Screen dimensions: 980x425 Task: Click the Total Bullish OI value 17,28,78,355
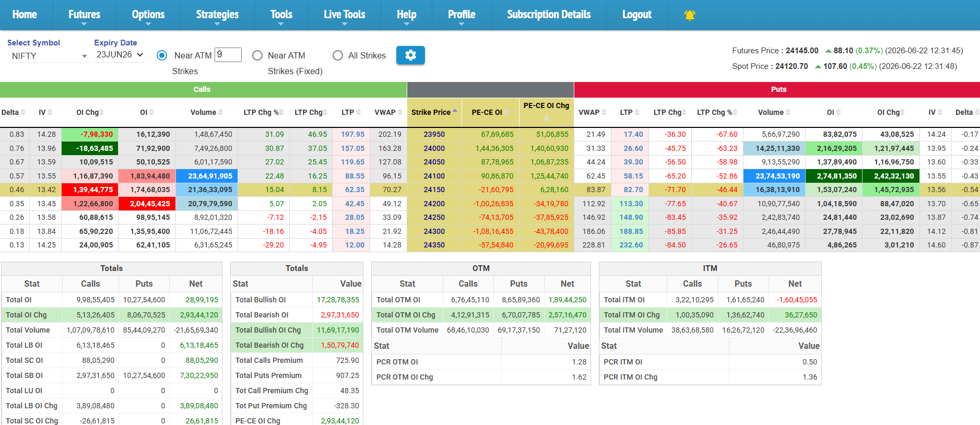[338, 300]
